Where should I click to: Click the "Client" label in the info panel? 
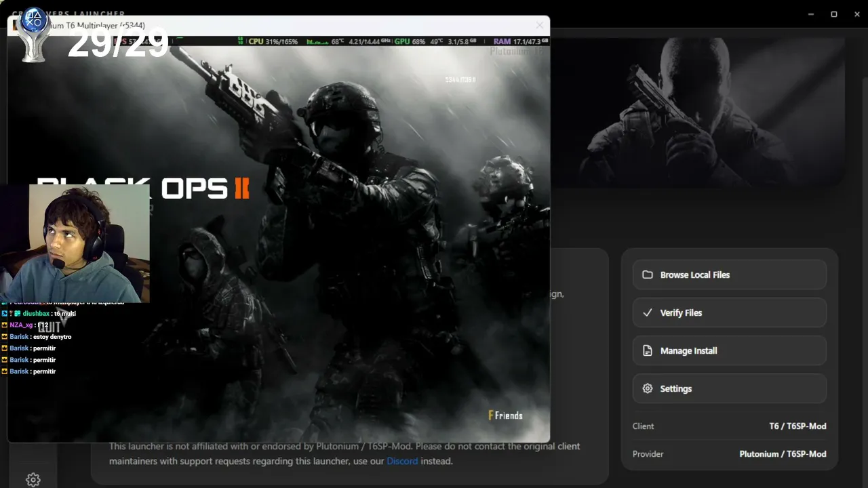(644, 426)
